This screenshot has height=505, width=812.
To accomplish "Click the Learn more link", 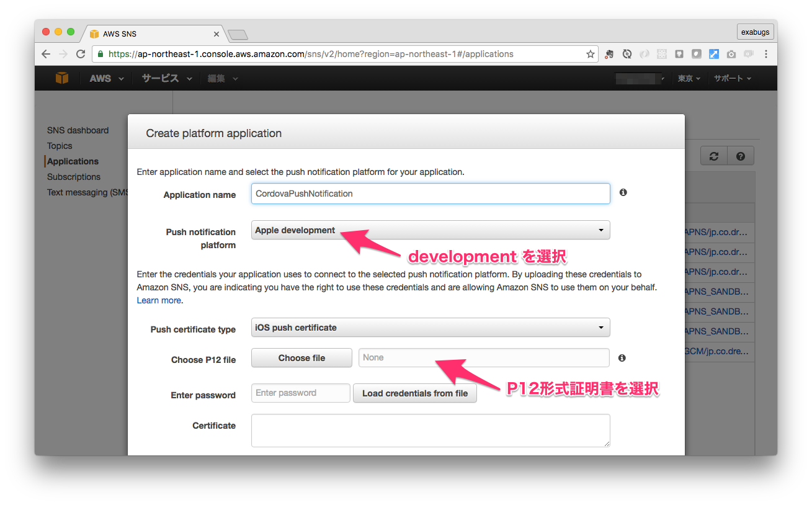I will click(x=159, y=300).
